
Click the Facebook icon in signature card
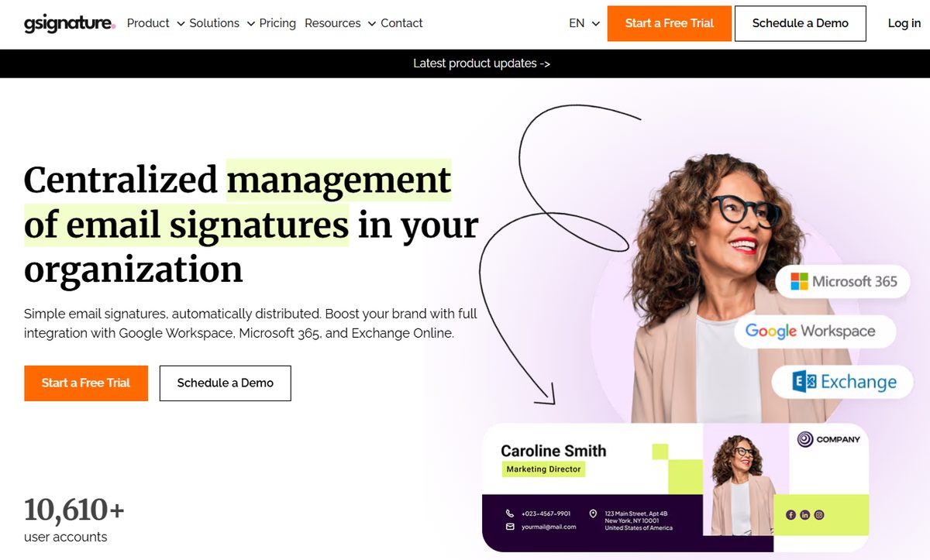coord(790,514)
